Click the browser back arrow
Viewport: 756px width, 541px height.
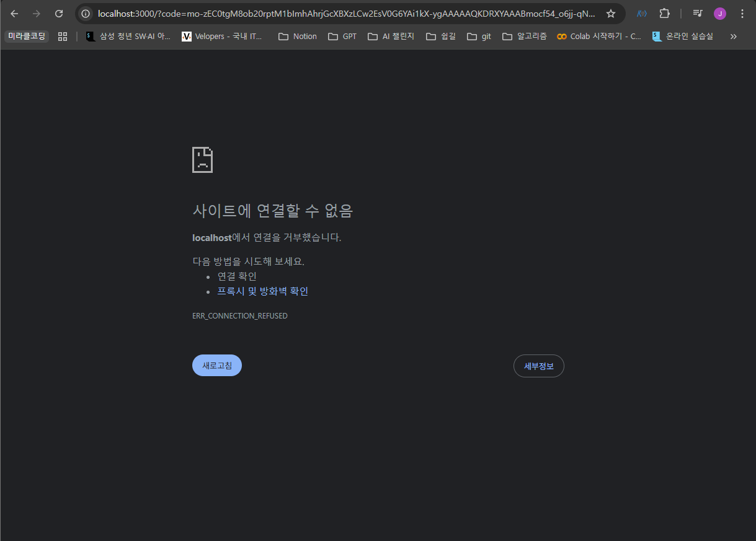point(14,14)
